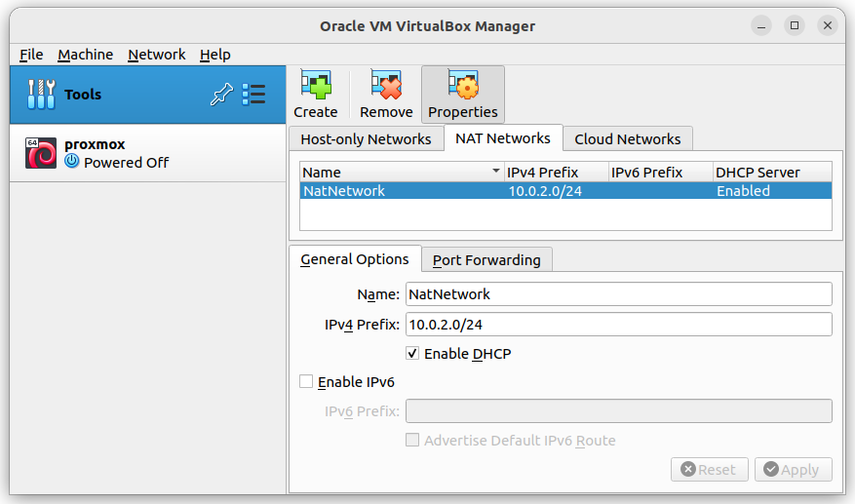Click the IPv4 Prefix input field
This screenshot has width=855, height=504.
618,325
